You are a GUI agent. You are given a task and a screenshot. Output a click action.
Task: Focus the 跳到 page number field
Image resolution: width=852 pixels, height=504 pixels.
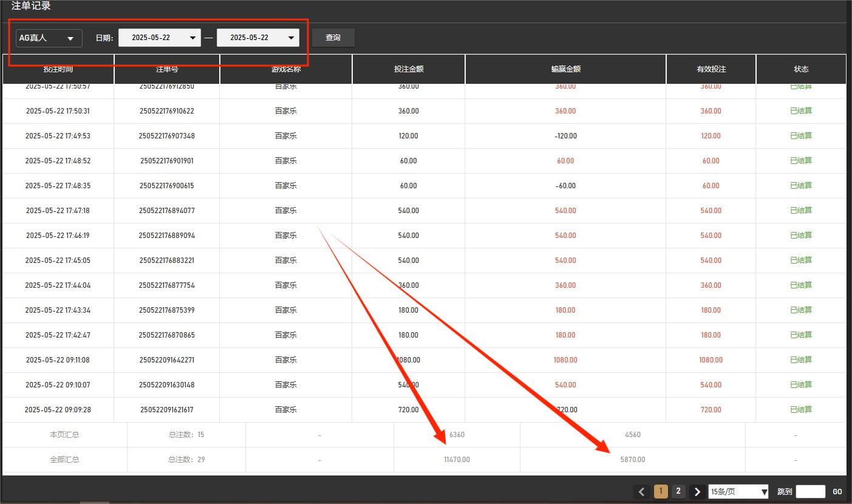click(x=810, y=492)
